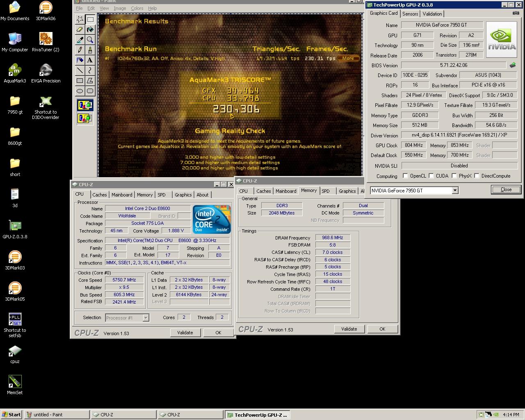The width and height of the screenshot is (525, 420).
Task: Toggle the PhysX checkbox in GPU-Z
Action: pos(454,176)
